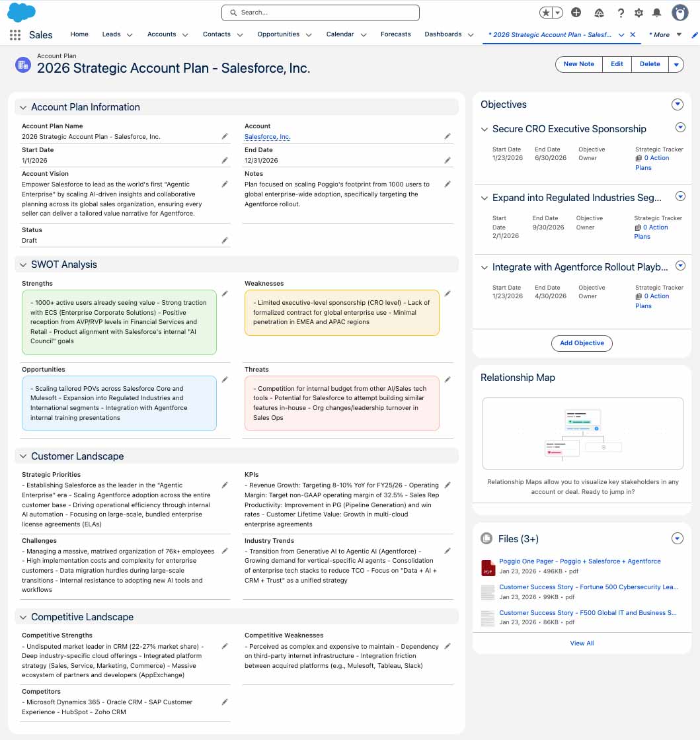Edit the Status field pencil icon
Screen dimensions: 700x740
pyautogui.click(x=225, y=240)
